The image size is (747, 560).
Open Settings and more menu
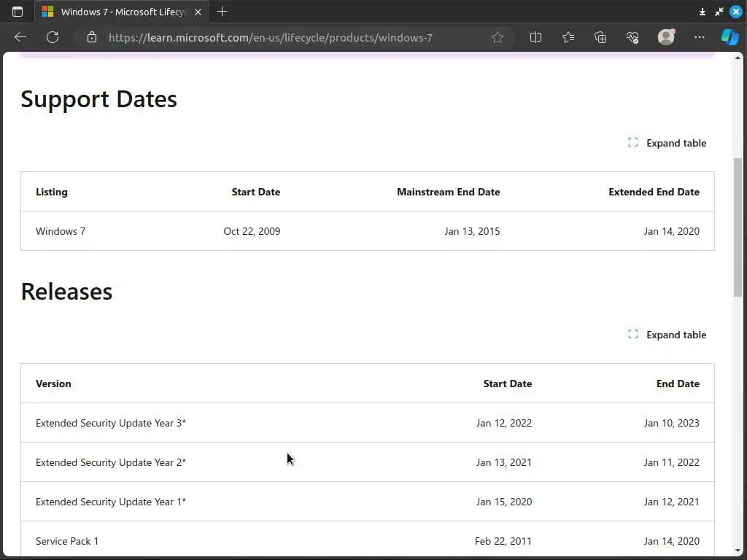(699, 37)
